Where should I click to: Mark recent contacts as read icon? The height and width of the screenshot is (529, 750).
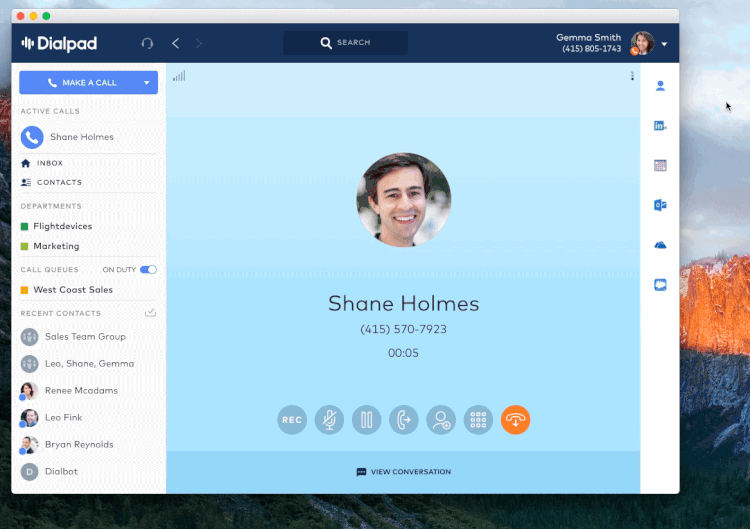click(150, 313)
